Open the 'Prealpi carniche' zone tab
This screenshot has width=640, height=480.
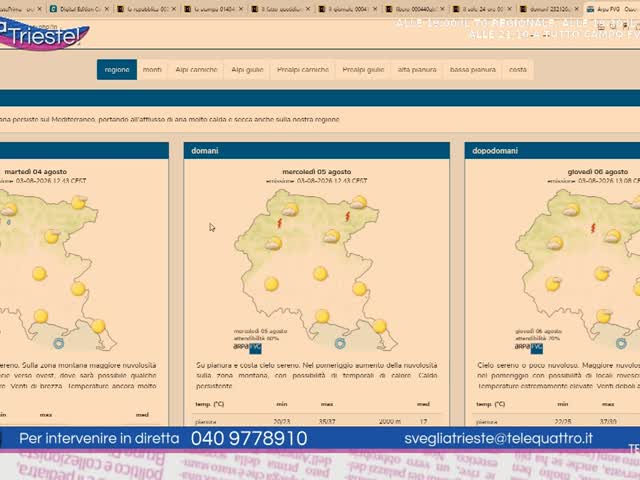303,70
